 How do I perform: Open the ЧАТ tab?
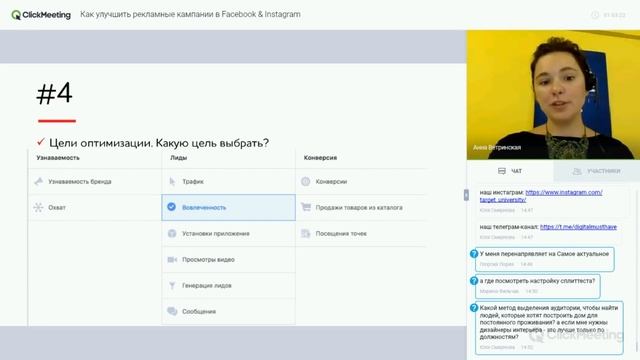tap(510, 171)
